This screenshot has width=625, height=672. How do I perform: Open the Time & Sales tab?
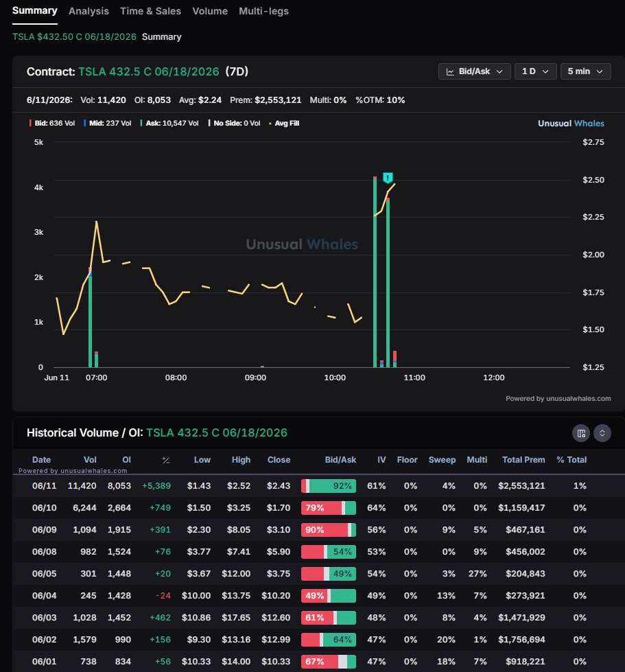point(150,11)
